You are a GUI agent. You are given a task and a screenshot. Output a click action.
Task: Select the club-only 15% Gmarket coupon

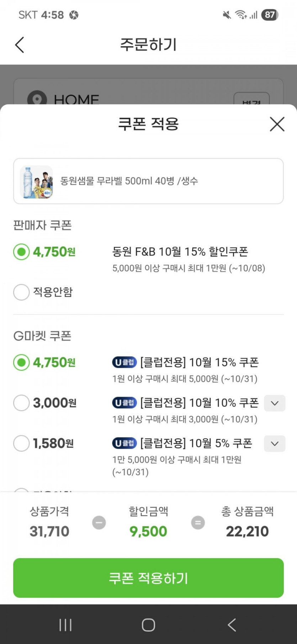tap(21, 363)
